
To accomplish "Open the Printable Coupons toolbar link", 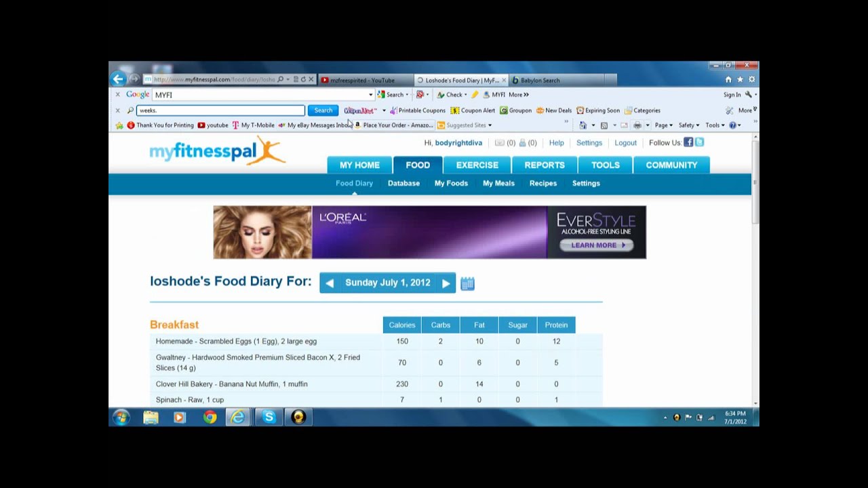I will 417,110.
